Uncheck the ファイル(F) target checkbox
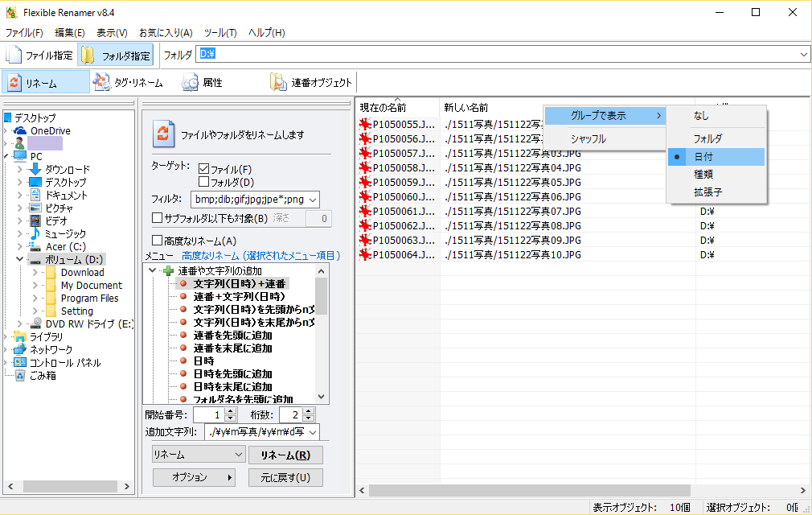Viewport: 812px width, 515px height. pos(204,169)
